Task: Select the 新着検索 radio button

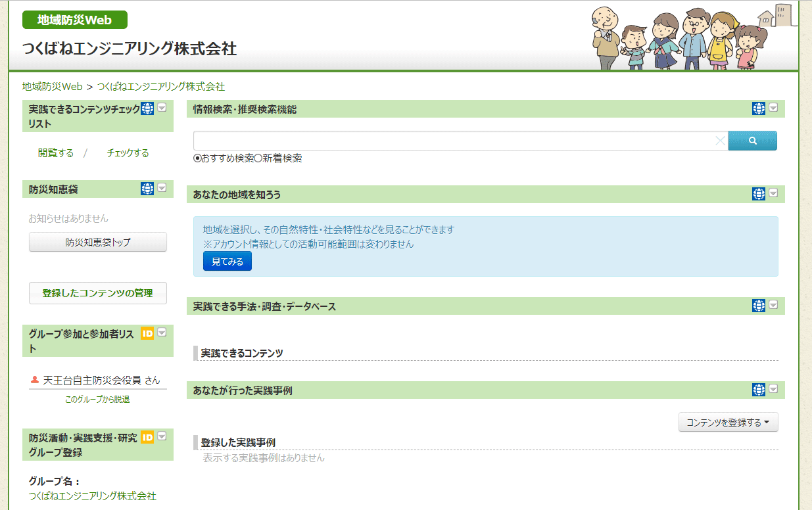Action: tap(258, 158)
